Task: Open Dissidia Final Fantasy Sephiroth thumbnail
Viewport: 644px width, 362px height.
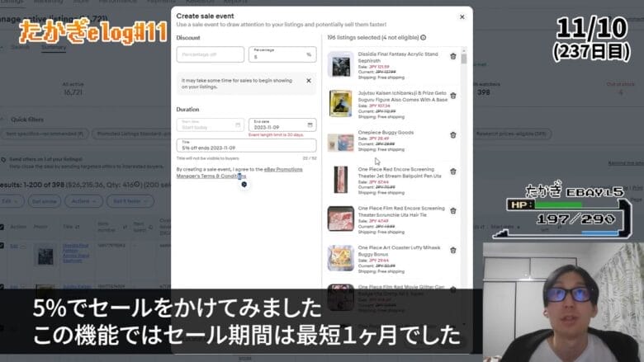Action: (x=340, y=64)
